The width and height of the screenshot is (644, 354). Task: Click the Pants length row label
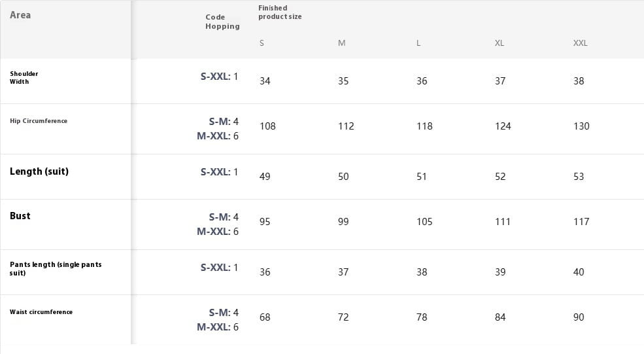[56, 268]
